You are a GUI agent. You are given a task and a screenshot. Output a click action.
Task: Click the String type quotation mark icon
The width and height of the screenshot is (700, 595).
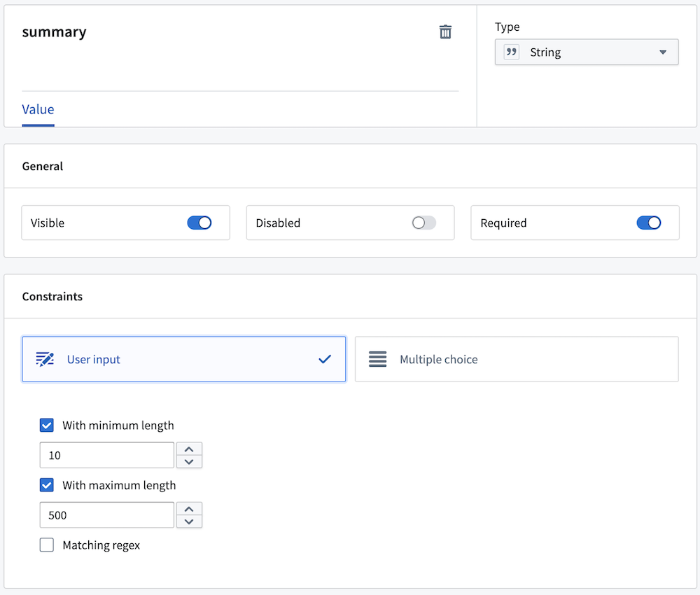[x=512, y=52]
